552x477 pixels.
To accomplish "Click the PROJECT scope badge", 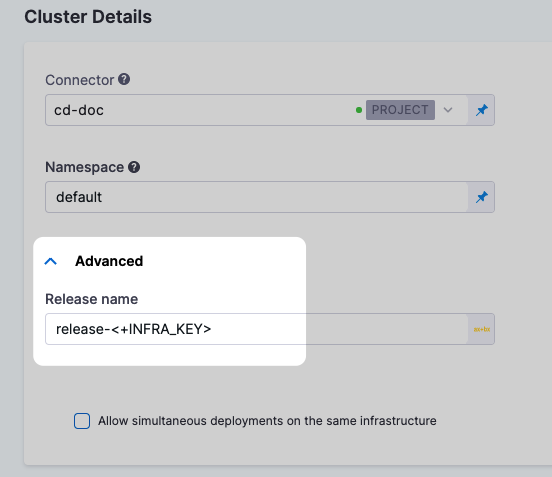I will (400, 110).
